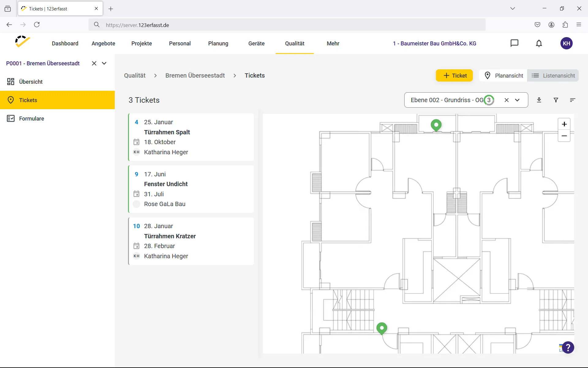Open the Personal menu
Viewport: 588px width, 368px height.
[180, 44]
